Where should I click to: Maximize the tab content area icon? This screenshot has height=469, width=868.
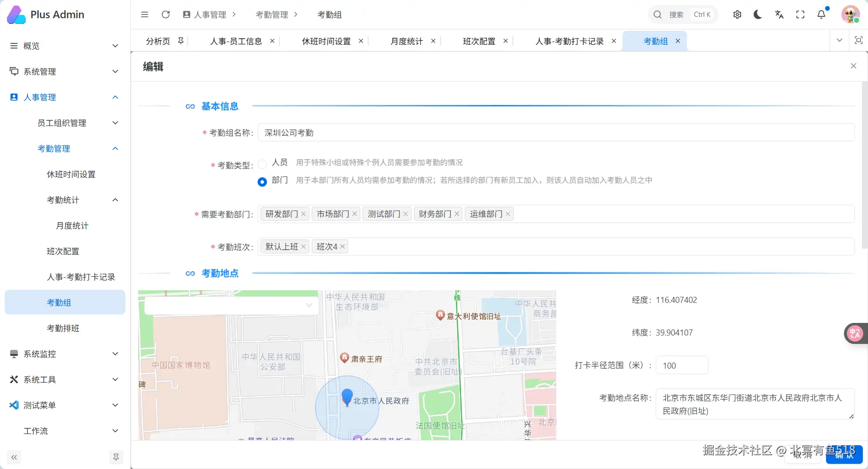[859, 41]
